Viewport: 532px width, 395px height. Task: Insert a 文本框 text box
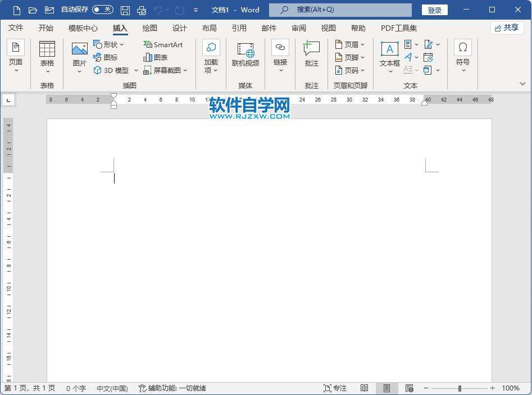click(x=390, y=55)
